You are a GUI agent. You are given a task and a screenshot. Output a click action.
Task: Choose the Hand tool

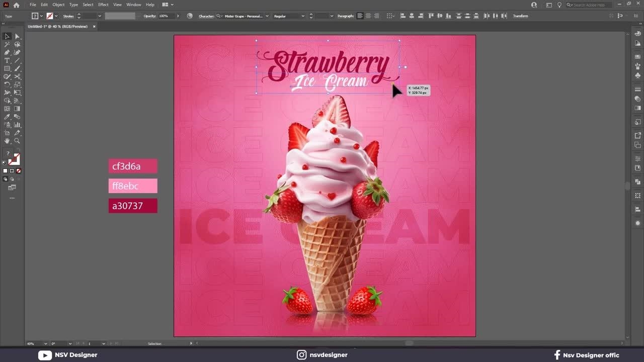click(7, 141)
